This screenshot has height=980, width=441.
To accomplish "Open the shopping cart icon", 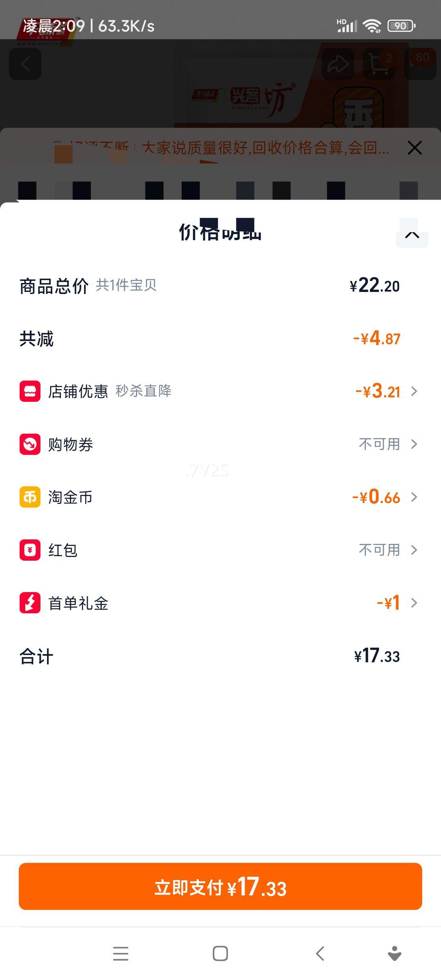I will click(379, 64).
